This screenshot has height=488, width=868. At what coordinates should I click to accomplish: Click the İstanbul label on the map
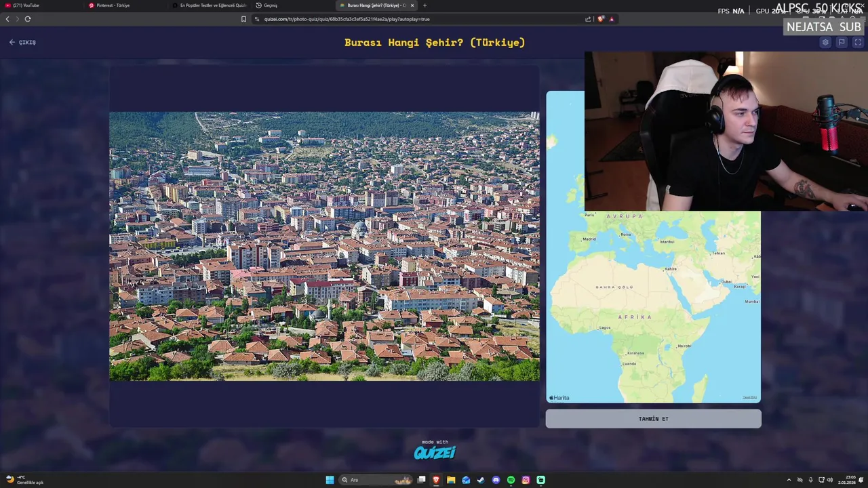tap(667, 242)
